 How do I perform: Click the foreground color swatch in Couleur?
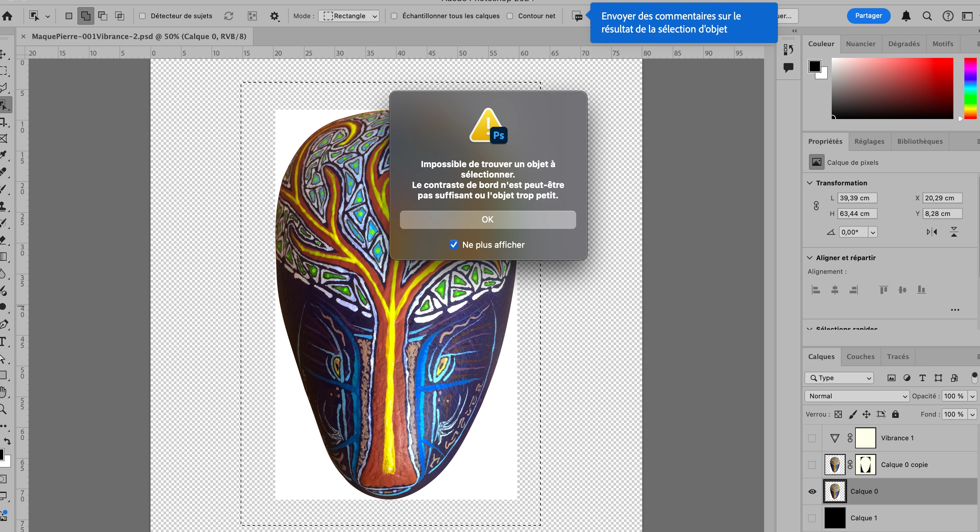click(x=814, y=66)
